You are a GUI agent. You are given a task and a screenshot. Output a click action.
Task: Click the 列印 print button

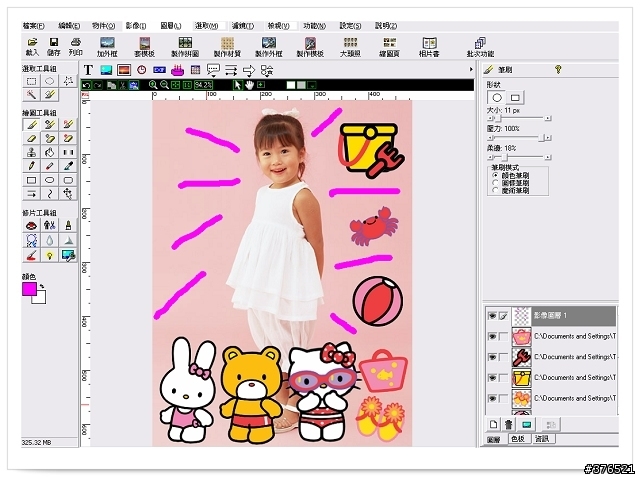76,47
